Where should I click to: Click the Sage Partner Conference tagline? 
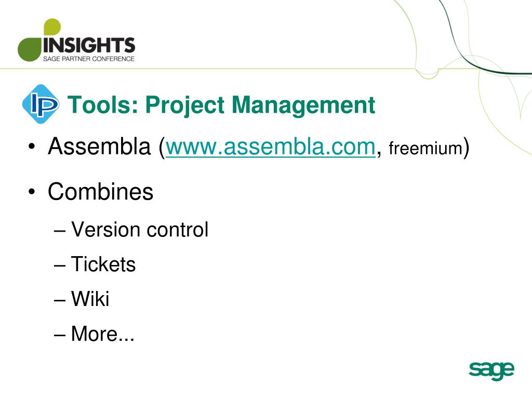(89, 59)
